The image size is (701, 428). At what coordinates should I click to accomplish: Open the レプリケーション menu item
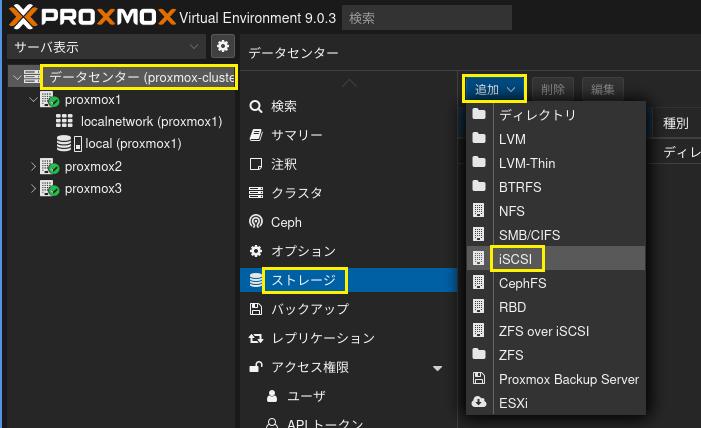[349, 338]
